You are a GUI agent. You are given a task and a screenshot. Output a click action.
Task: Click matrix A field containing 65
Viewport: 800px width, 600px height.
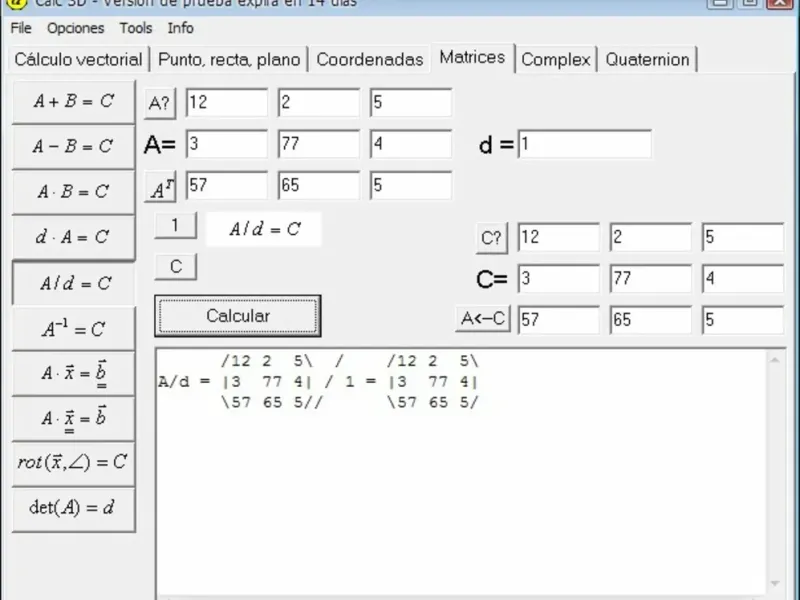318,185
